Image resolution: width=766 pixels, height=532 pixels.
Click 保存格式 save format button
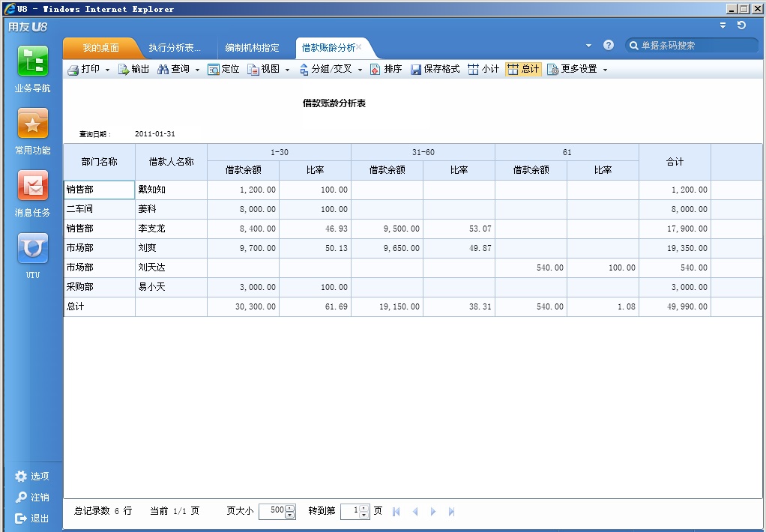point(435,70)
